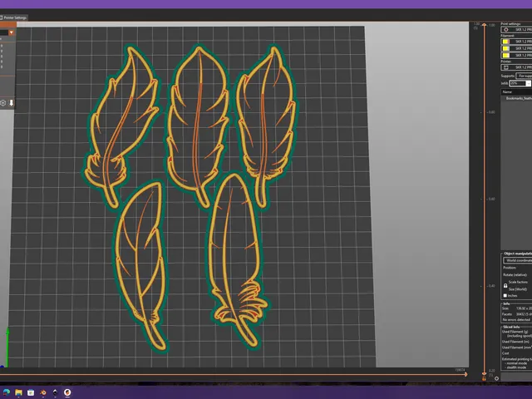Select the Bookmarks_feather object in list
The image size is (532, 399).
coord(519,98)
